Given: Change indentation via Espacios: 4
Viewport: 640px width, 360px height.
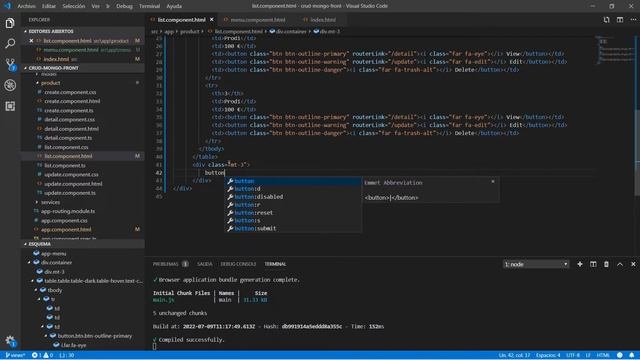Looking at the screenshot, I should pyautogui.click(x=548, y=355).
